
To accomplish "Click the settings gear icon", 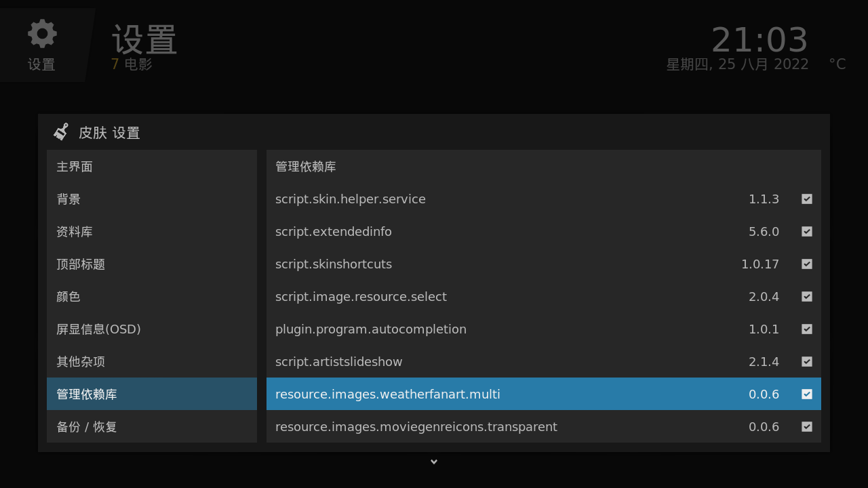I will coord(42,34).
